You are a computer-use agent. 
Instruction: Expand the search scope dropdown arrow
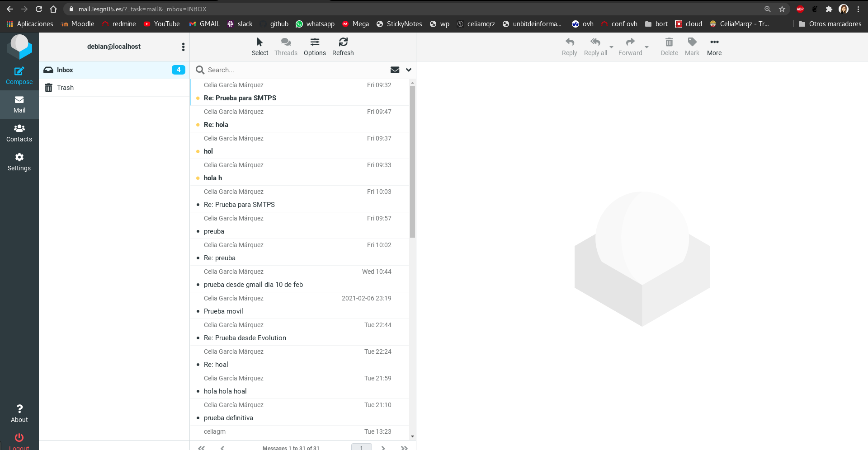(x=408, y=70)
